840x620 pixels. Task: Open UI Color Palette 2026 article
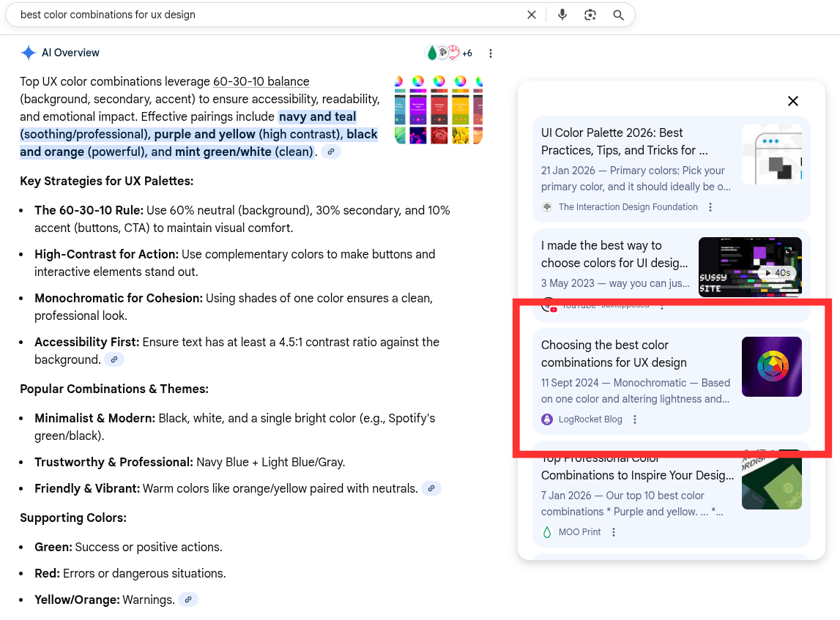click(624, 141)
